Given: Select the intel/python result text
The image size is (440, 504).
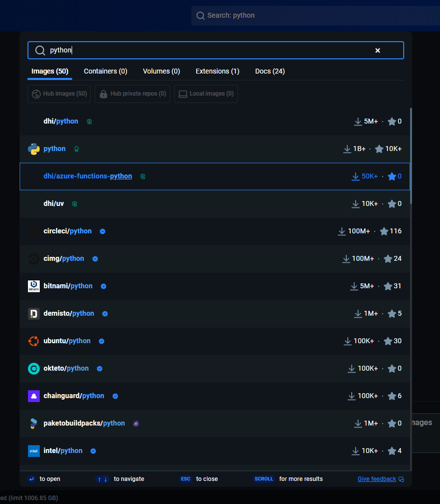Looking at the screenshot, I should (63, 451).
